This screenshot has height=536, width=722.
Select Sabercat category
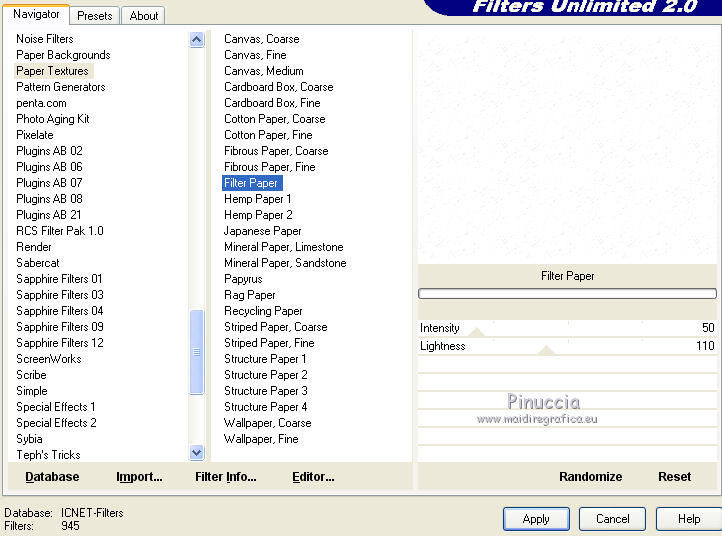coord(38,263)
